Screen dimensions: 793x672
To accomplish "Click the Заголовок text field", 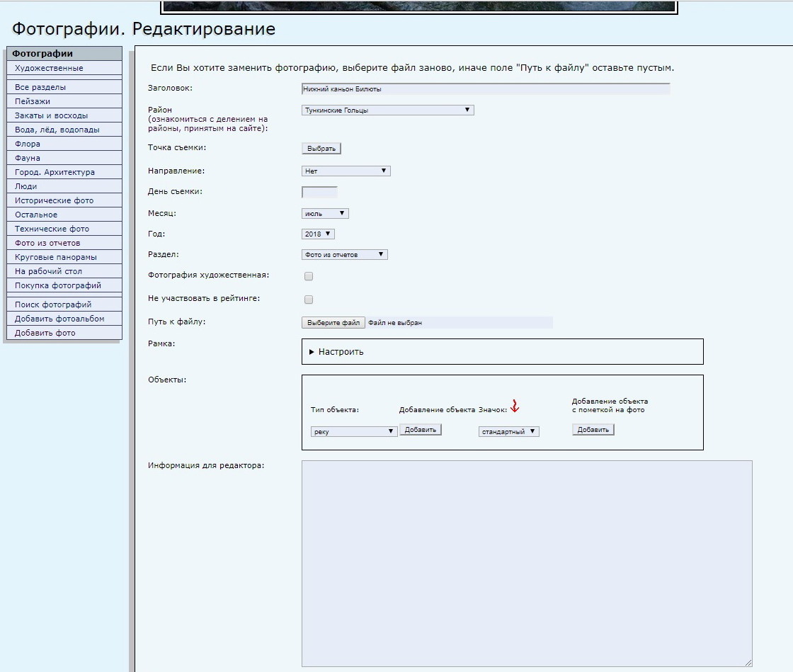I will [486, 89].
